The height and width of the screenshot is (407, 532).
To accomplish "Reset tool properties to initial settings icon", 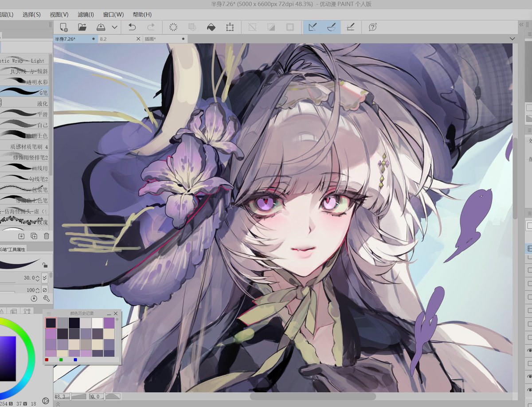I will tap(34, 299).
